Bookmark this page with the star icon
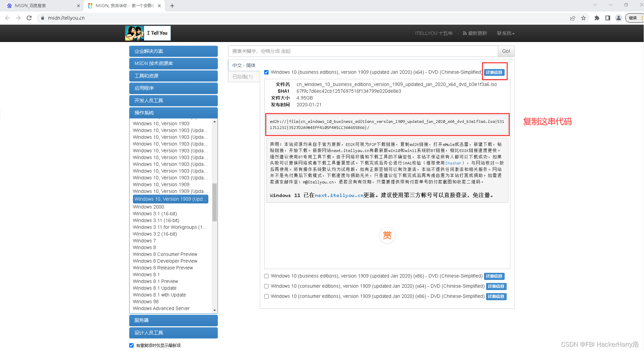644x351 pixels. point(583,18)
